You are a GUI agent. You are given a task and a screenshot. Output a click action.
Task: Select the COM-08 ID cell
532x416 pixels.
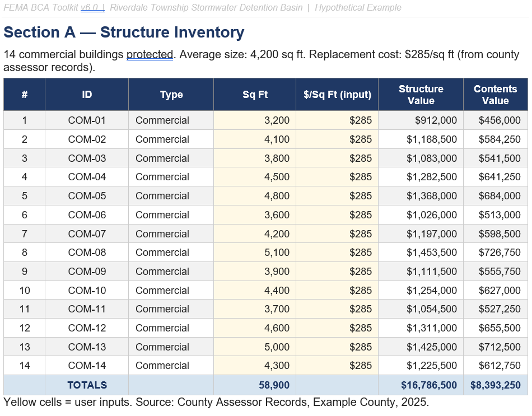click(87, 253)
